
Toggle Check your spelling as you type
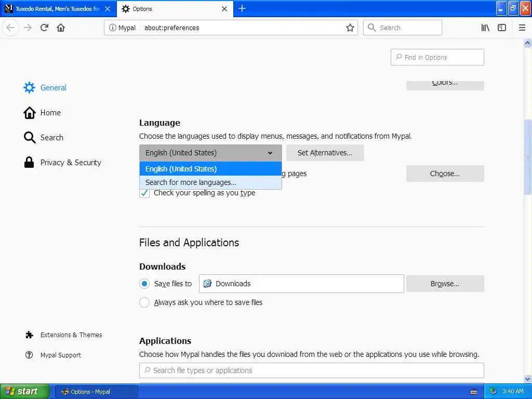[144, 193]
